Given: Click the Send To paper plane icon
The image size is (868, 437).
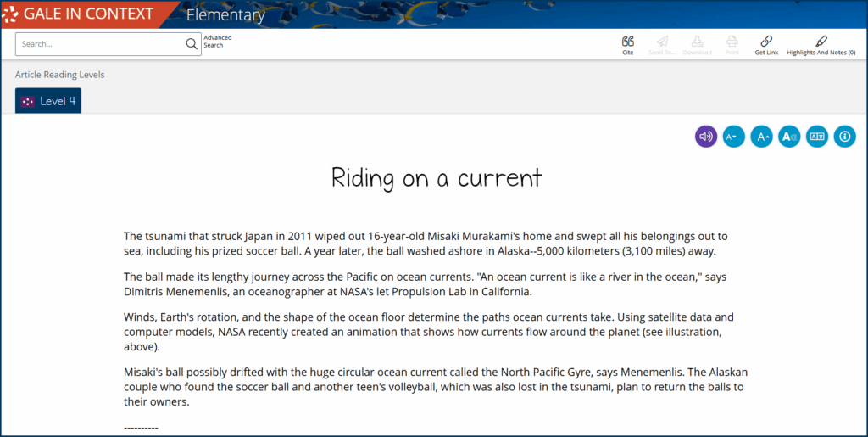Looking at the screenshot, I should (x=662, y=42).
